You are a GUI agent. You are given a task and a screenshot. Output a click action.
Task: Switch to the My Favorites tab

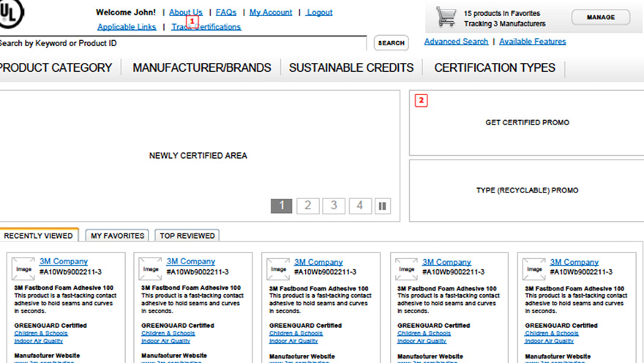click(x=117, y=236)
